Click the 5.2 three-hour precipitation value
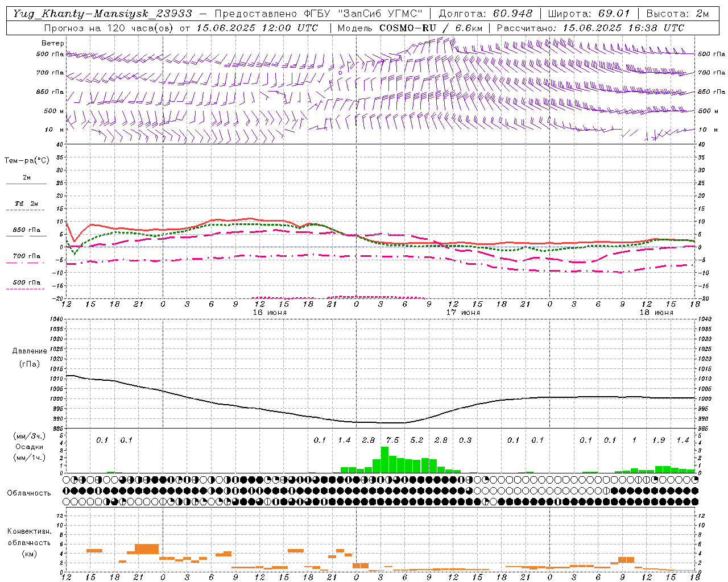The height and width of the screenshot is (582, 728). pos(417,440)
